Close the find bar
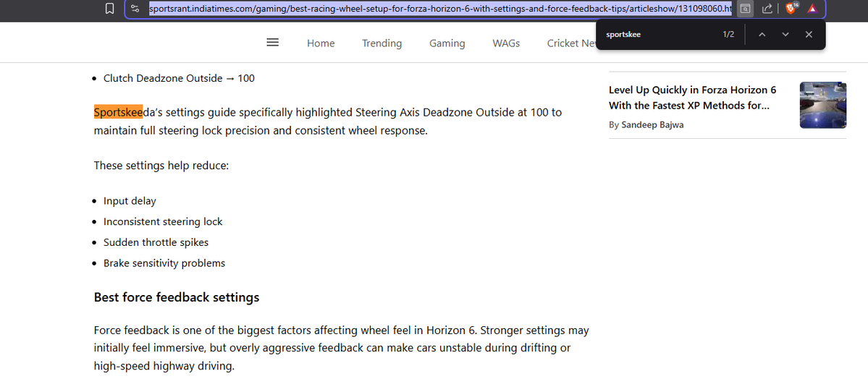This screenshot has width=868, height=384. click(x=809, y=34)
